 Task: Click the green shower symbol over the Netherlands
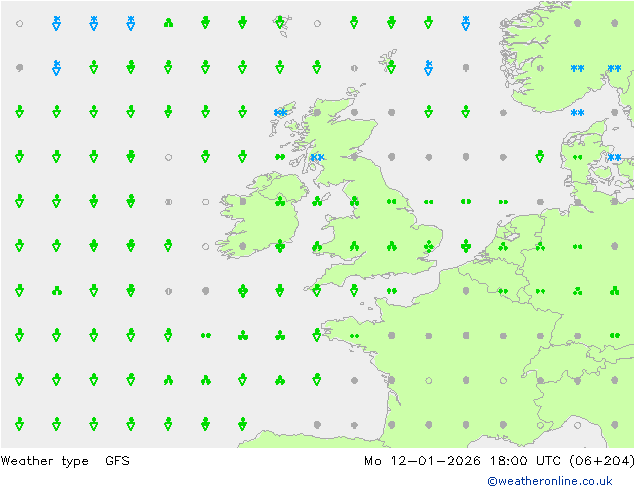click(503, 246)
